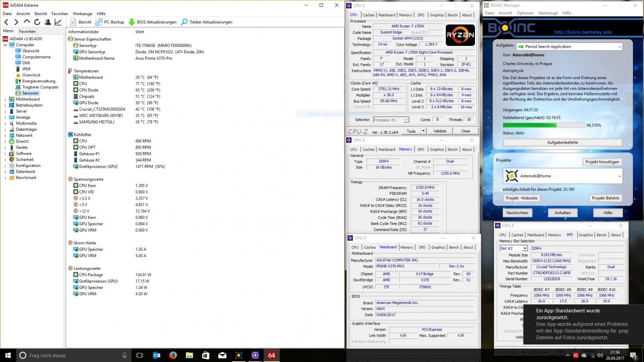644x362 pixels.
Task: Open File Explorer from taskbar
Action: coord(189,355)
